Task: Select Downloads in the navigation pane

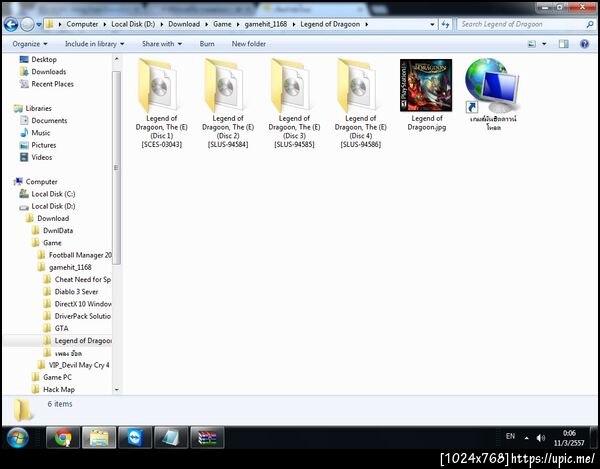Action: point(43,72)
